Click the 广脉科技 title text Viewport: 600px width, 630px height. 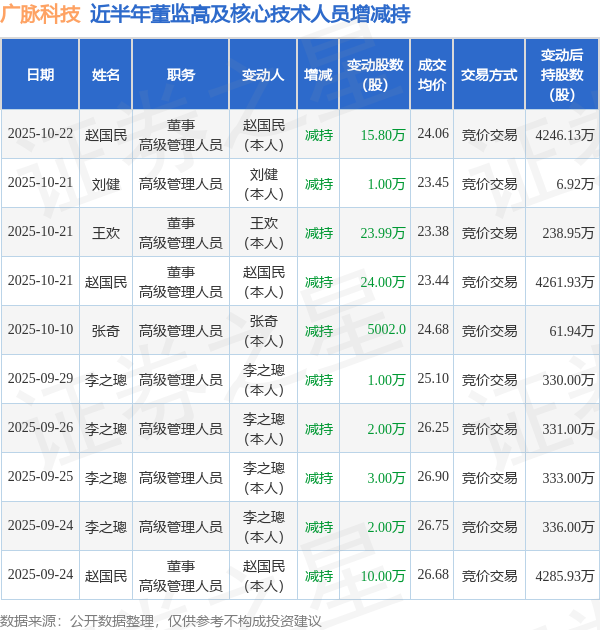coord(40,14)
